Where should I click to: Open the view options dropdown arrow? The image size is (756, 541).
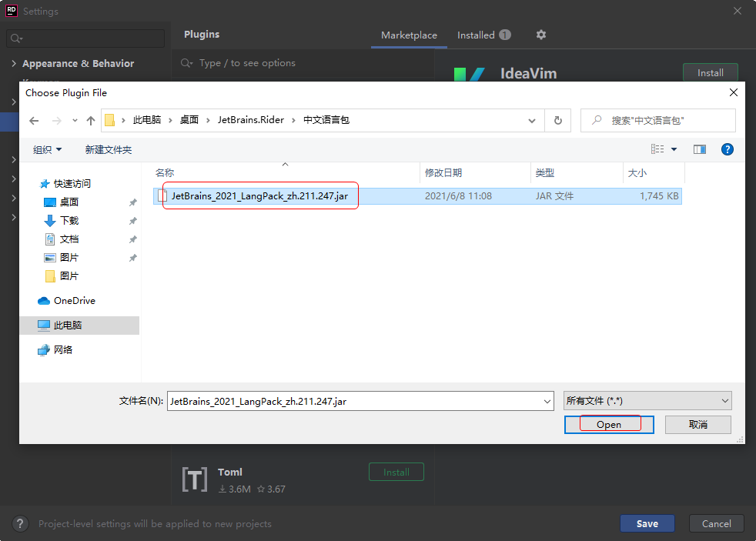coord(674,149)
